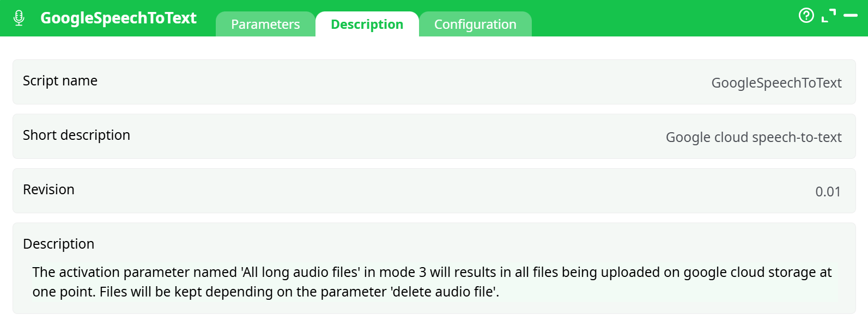This screenshot has height=321, width=868.
Task: Click the 'Script name' label
Action: click(60, 81)
